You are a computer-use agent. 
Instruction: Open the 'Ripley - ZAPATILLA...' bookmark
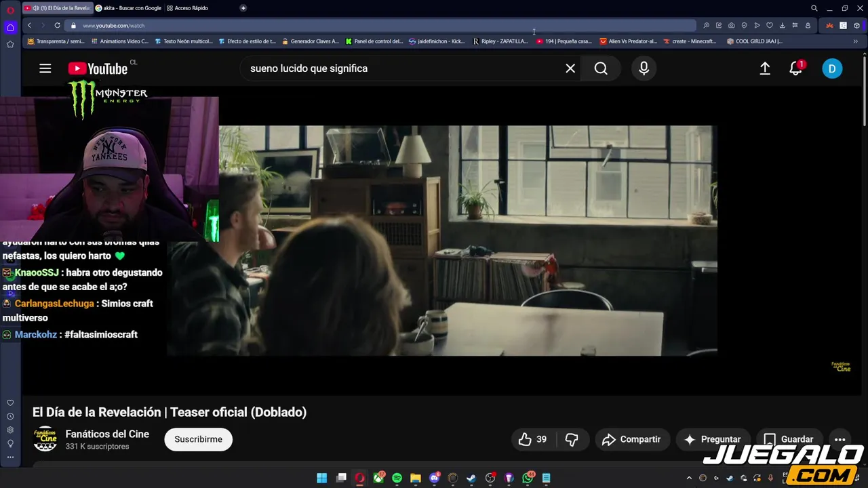pos(500,41)
